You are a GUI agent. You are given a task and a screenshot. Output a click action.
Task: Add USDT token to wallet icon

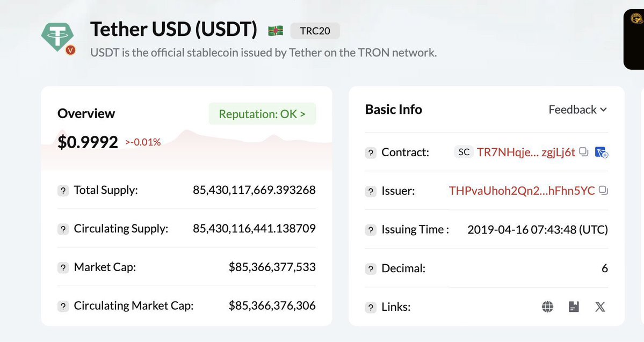pos(602,152)
